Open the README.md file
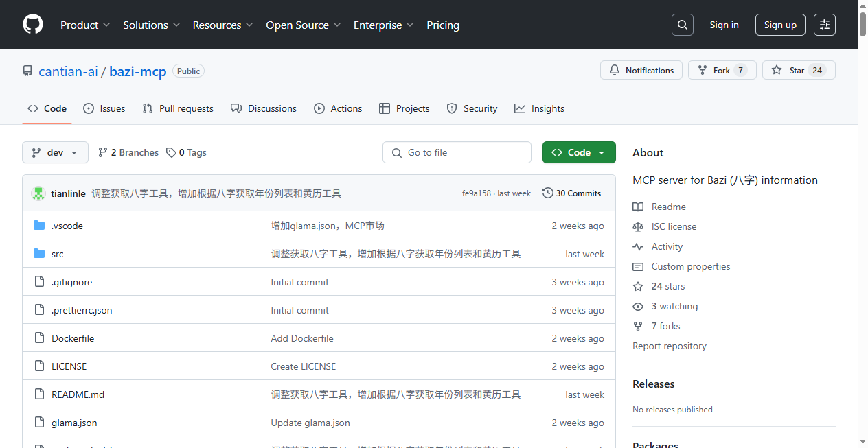868x448 pixels. pos(78,394)
